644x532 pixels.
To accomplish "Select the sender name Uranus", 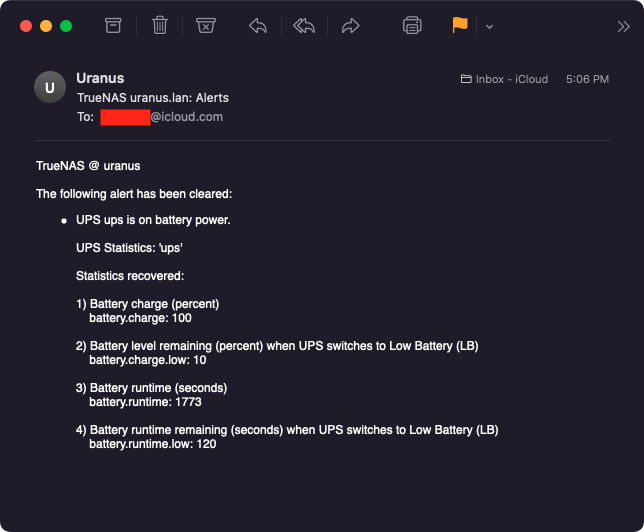I will click(x=99, y=78).
